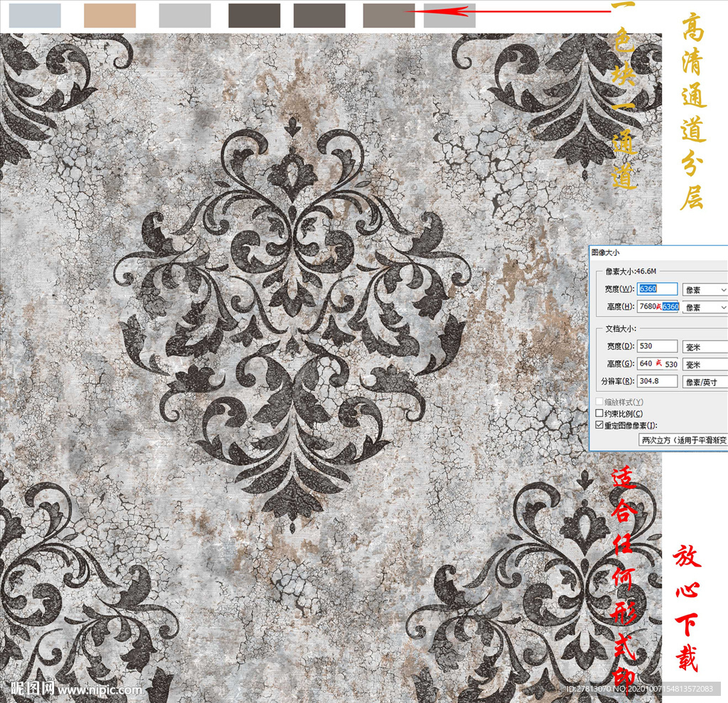728x703 pixels.
Task: Click the 图像大小 dialog title bar
Action: click(658, 252)
